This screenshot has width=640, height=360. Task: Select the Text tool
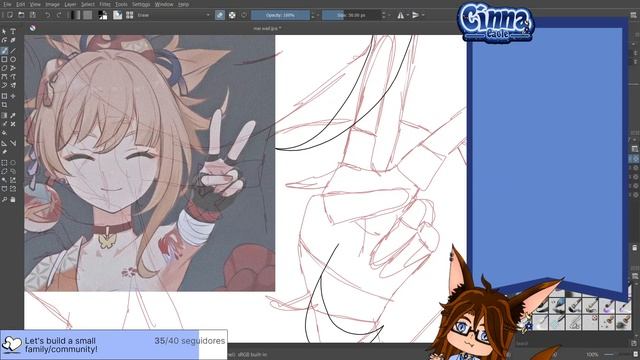click(13, 31)
